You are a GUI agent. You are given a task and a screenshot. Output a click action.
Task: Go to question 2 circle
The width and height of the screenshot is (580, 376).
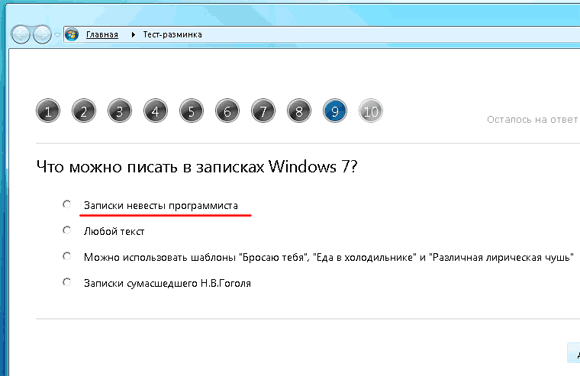(84, 111)
